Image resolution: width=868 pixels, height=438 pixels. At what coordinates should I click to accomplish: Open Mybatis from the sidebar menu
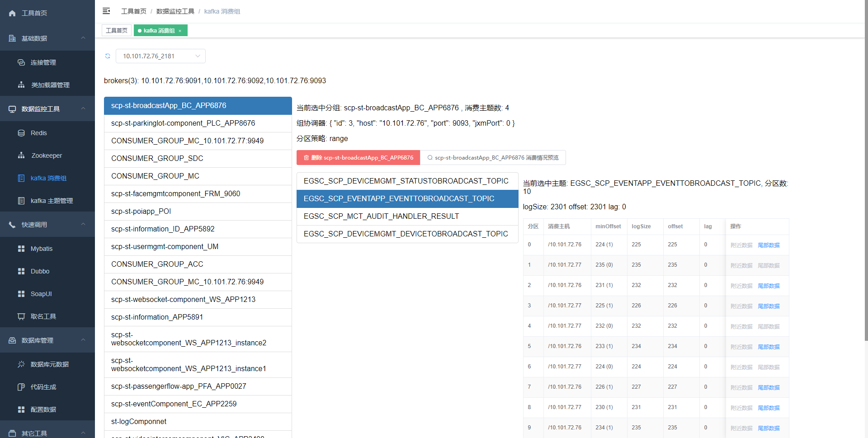pyautogui.click(x=47, y=249)
